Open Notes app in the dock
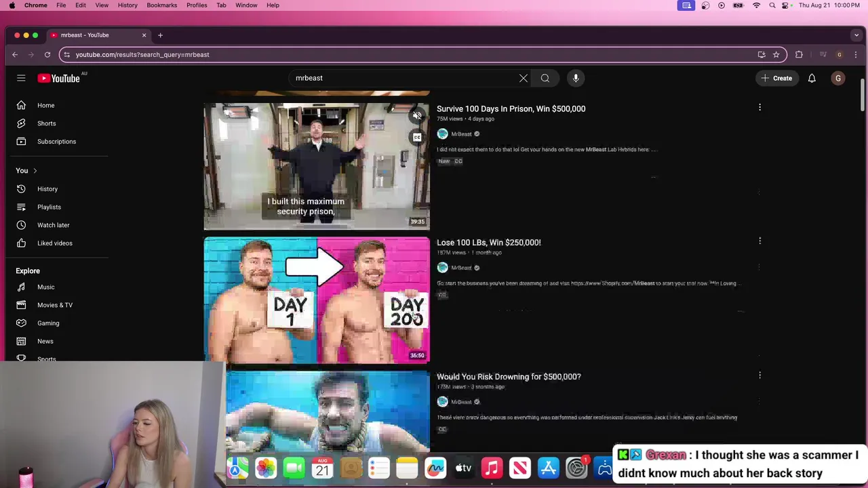Screen dimensions: 868x488 (x=407, y=468)
